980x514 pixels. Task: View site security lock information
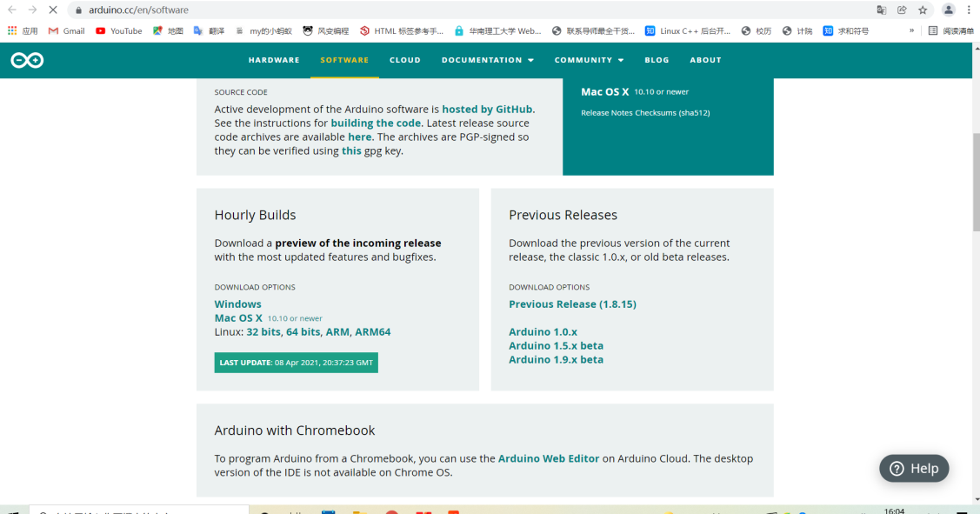click(79, 10)
